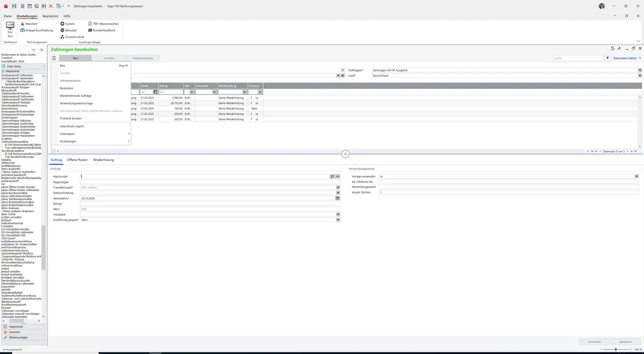Open the Datei menu

(x=8, y=16)
